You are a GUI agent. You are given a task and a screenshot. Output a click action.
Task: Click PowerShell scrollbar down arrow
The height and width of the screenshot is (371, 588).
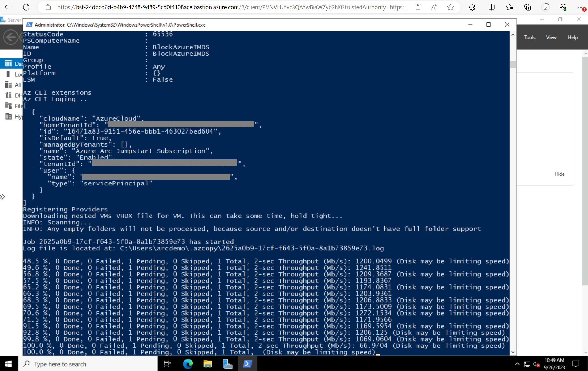pyautogui.click(x=513, y=352)
